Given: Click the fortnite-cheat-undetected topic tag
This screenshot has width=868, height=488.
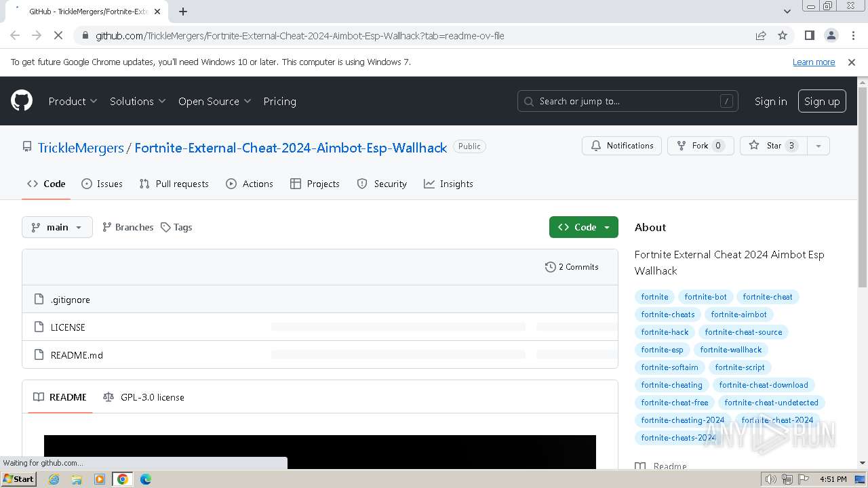Looking at the screenshot, I should tap(771, 403).
